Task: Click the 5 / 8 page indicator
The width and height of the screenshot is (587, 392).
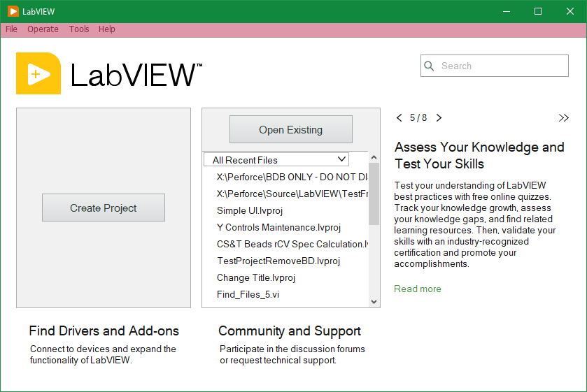Action: click(418, 118)
